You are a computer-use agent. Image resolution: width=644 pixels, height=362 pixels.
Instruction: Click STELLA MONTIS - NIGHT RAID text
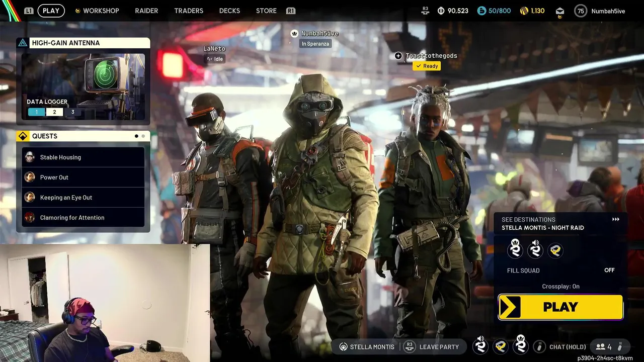[543, 228]
